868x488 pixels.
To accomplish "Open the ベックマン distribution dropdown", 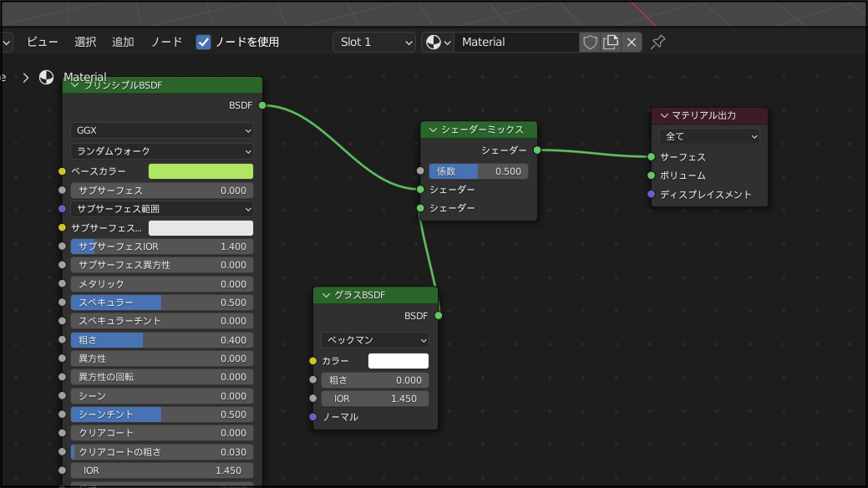I will pos(375,340).
